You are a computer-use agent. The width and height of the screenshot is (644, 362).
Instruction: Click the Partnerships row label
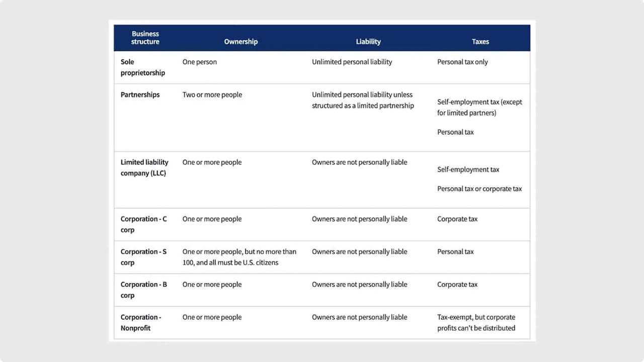pyautogui.click(x=140, y=95)
